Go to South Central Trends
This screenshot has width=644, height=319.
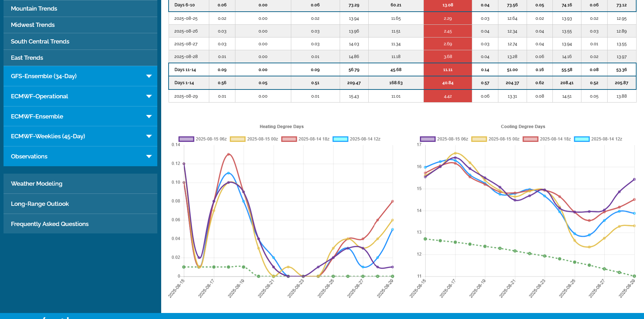point(40,41)
